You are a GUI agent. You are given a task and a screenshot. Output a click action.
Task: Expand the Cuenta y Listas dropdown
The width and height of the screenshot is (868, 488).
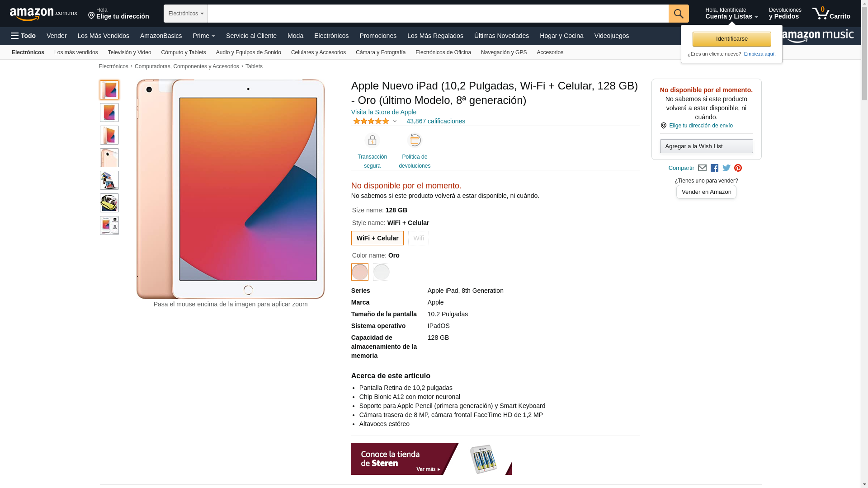731,14
